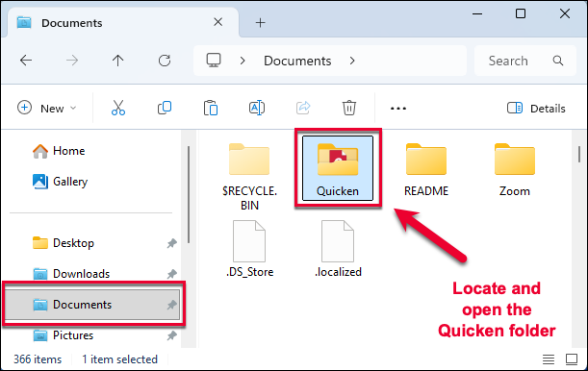This screenshot has height=371, width=588.
Task: Open Home in the navigation pane
Action: pyautogui.click(x=59, y=151)
